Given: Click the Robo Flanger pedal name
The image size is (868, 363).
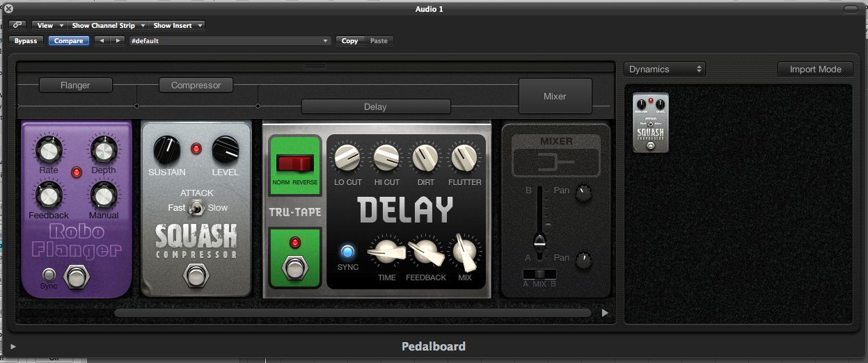Looking at the screenshot, I should tap(75, 241).
